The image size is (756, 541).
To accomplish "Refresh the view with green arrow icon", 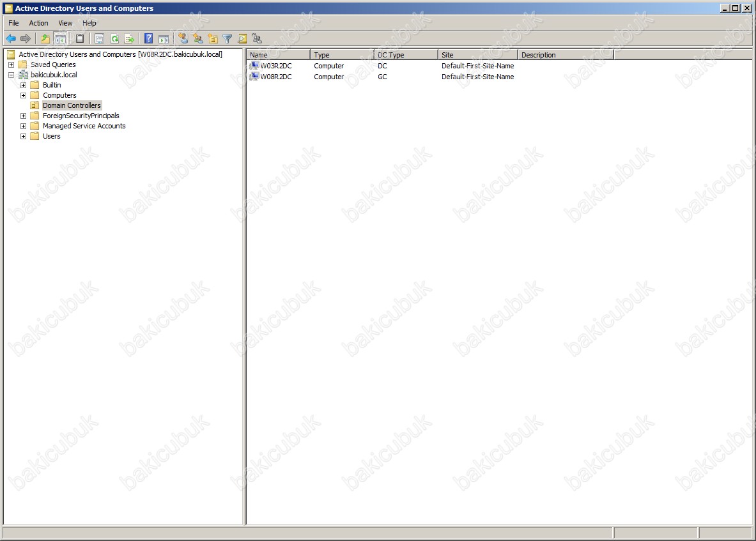I will (x=115, y=38).
